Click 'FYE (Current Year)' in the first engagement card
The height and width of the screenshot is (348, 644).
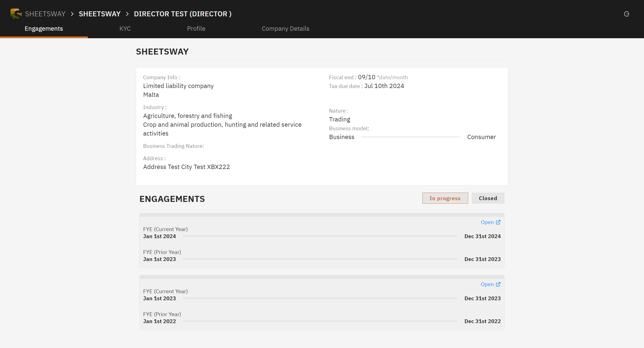[165, 229]
